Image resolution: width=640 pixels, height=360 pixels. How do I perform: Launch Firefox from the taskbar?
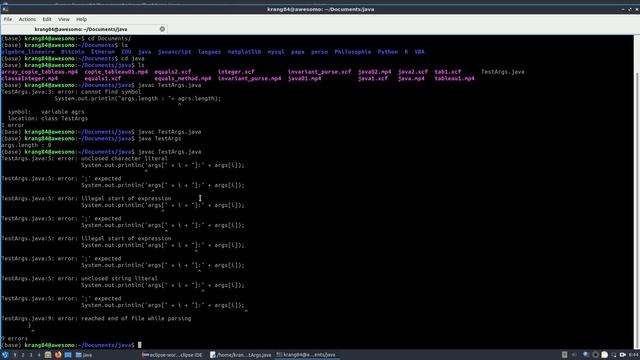(x=58, y=355)
